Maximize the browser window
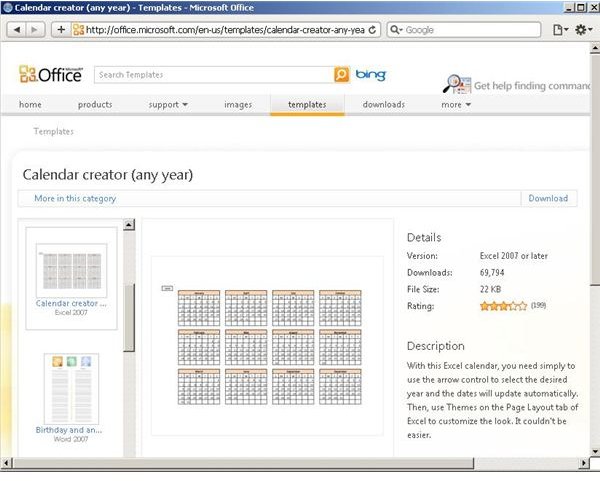The height and width of the screenshot is (481, 600). [580, 7]
